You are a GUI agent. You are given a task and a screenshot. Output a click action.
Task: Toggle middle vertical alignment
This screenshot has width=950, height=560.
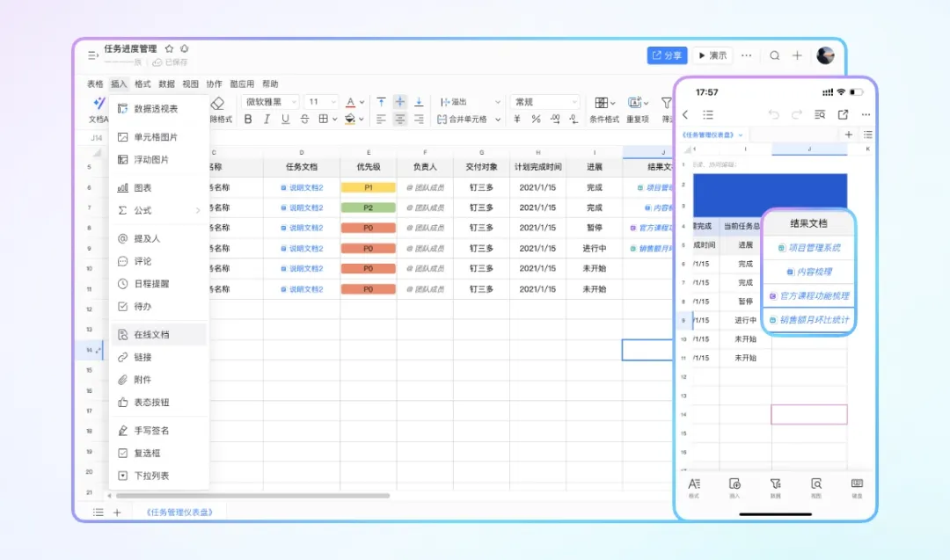(x=400, y=102)
